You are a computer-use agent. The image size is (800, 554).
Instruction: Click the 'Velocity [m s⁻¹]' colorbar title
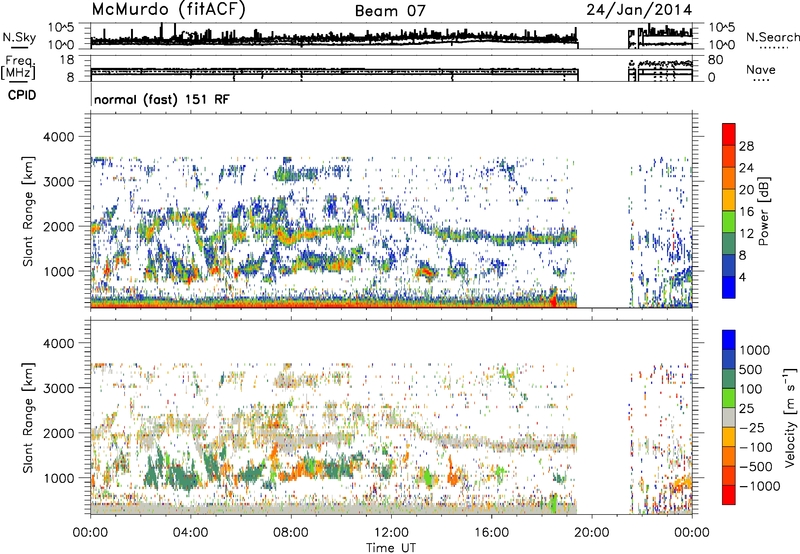tap(790, 417)
